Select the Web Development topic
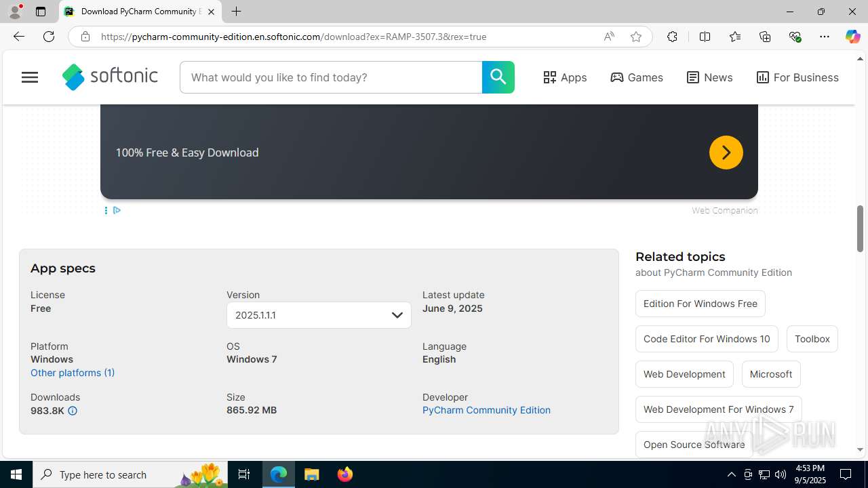The width and height of the screenshot is (868, 488). 684,374
